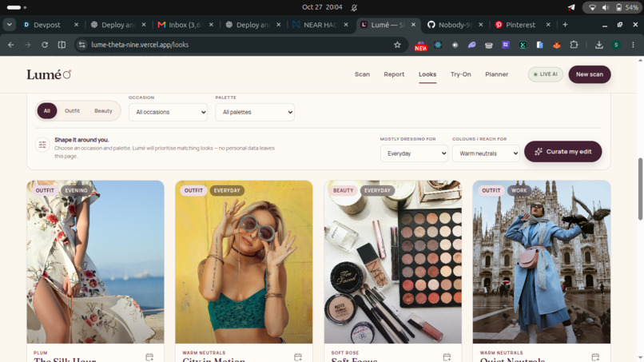Open the Everyday dressing-for dropdown
Screen dimensions: 644x362
click(x=414, y=153)
